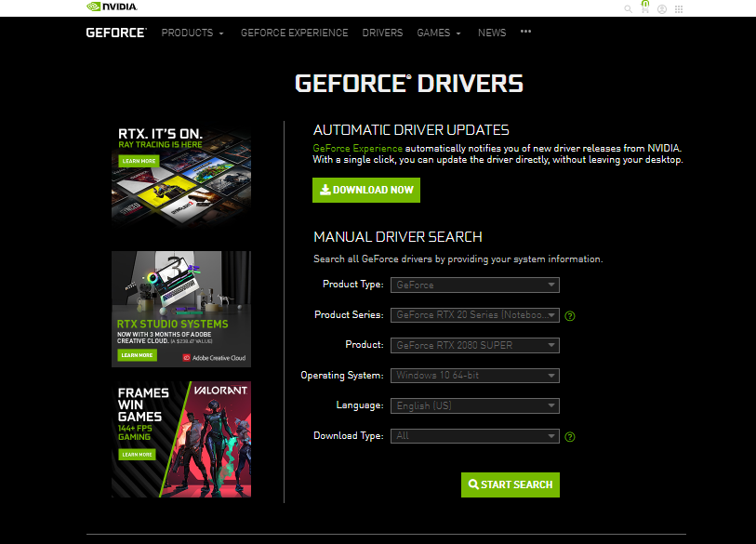Click the Automatic Driver Updates heading

pyautogui.click(x=411, y=130)
